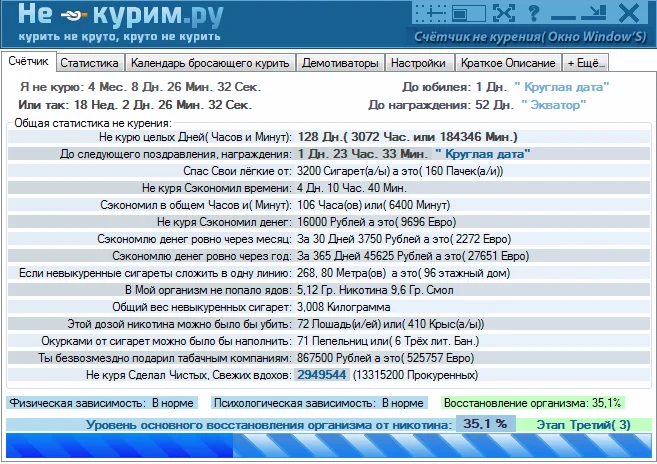The width and height of the screenshot is (657, 464).
Task: Click the dotted grid layout icon
Action: (x=433, y=14)
